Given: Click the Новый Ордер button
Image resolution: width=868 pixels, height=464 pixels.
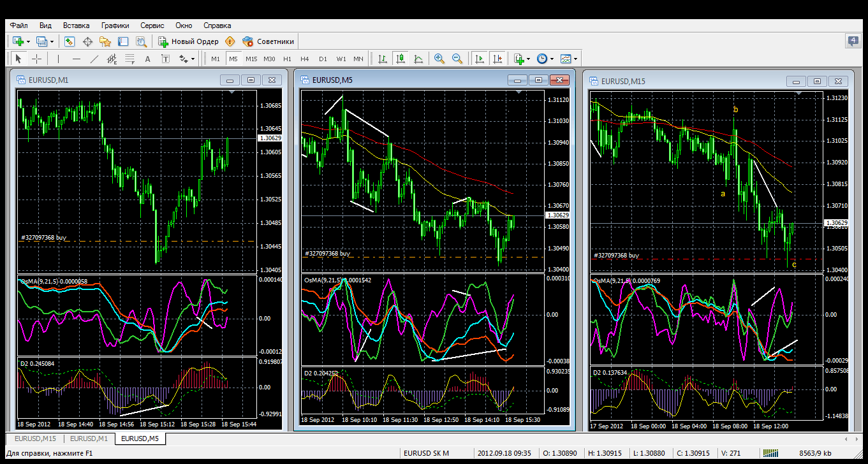Looking at the screenshot, I should tap(189, 41).
